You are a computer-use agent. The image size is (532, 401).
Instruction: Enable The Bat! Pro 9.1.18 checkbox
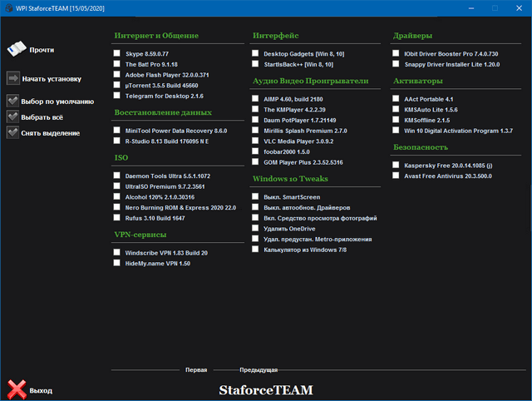pos(116,63)
